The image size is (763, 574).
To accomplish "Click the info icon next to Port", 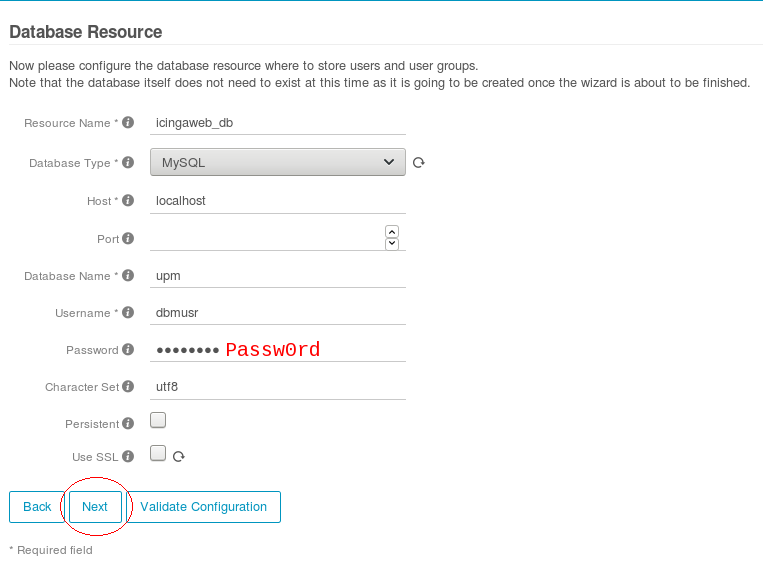I will tap(128, 238).
